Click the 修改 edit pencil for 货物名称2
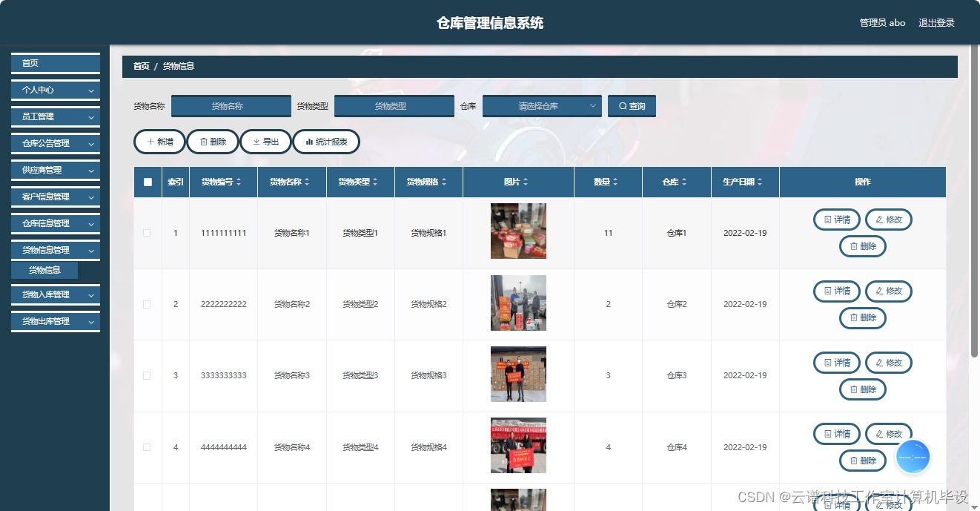980x511 pixels. (x=888, y=291)
